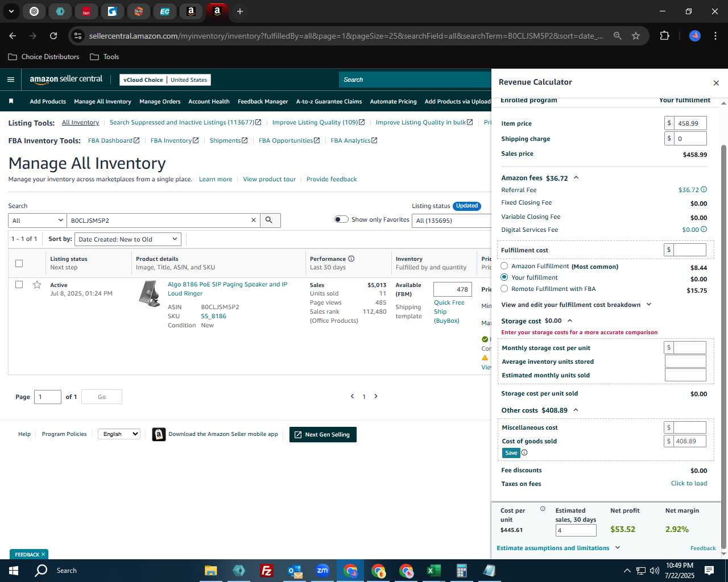Open FileZilla from the taskbar
This screenshot has height=582, width=728.
pyautogui.click(x=266, y=571)
